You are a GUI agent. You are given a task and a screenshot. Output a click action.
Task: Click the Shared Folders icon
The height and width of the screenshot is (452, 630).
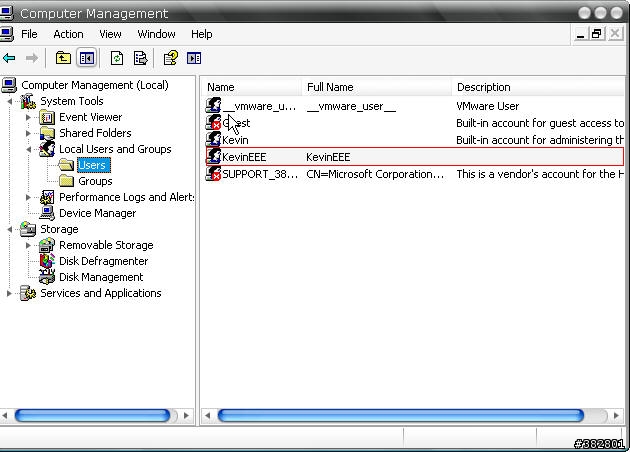(47, 133)
